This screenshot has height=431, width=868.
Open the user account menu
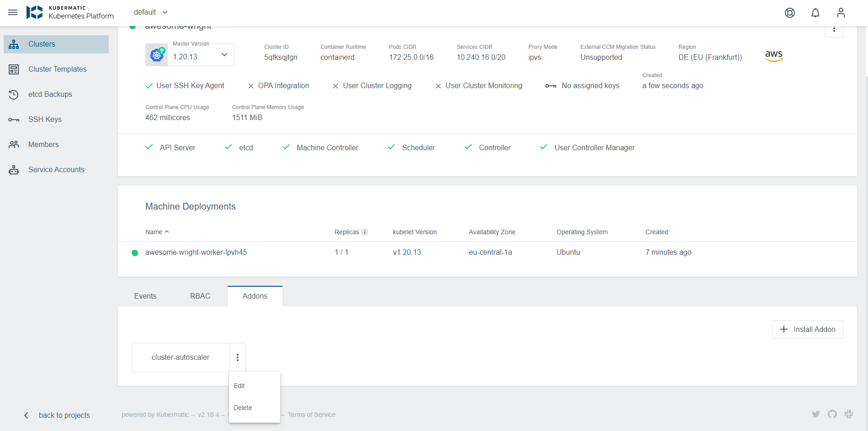coord(841,13)
